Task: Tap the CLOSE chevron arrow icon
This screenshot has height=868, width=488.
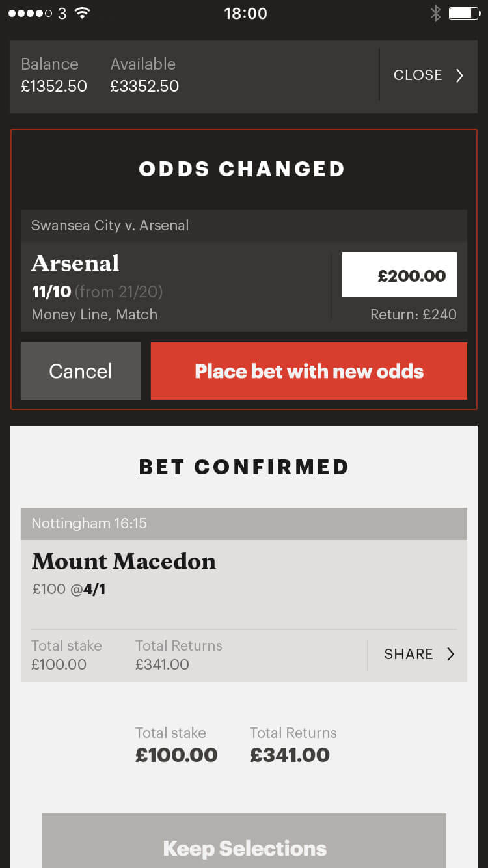Action: pos(459,75)
